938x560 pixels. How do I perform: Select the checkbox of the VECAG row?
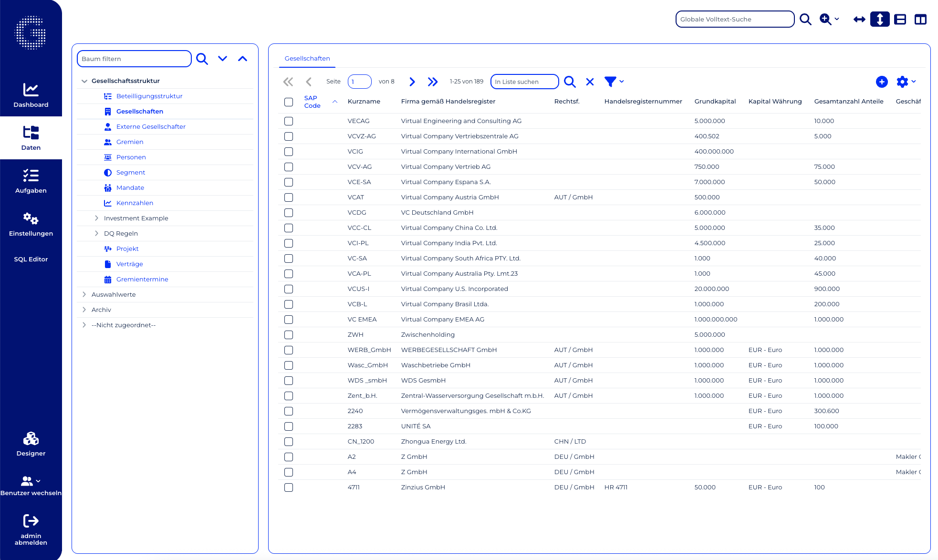(288, 121)
